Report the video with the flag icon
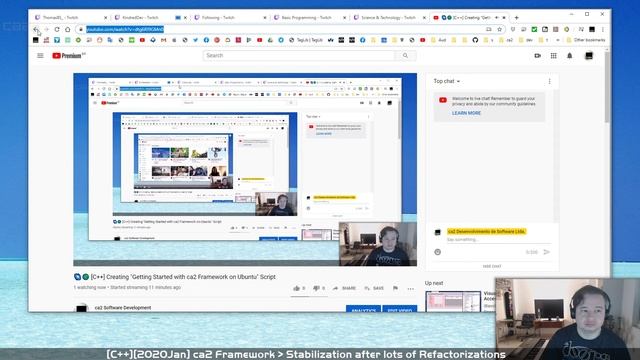The height and width of the screenshot is (360, 640). [395, 288]
